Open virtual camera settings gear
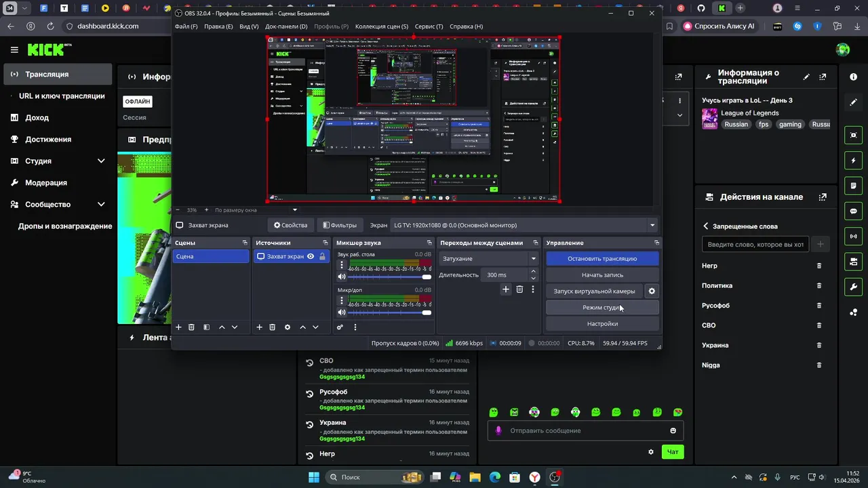This screenshot has height=488, width=868. [x=652, y=291]
